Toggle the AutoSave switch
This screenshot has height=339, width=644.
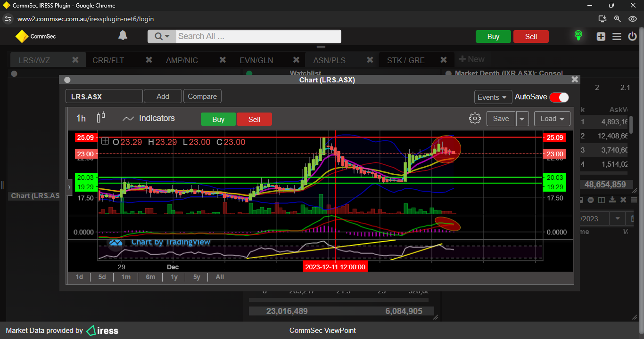click(x=559, y=97)
